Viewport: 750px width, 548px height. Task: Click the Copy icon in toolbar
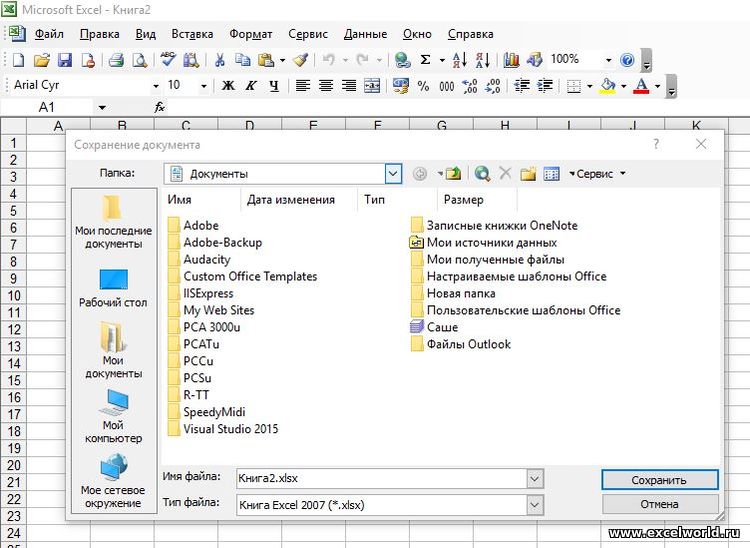(243, 60)
